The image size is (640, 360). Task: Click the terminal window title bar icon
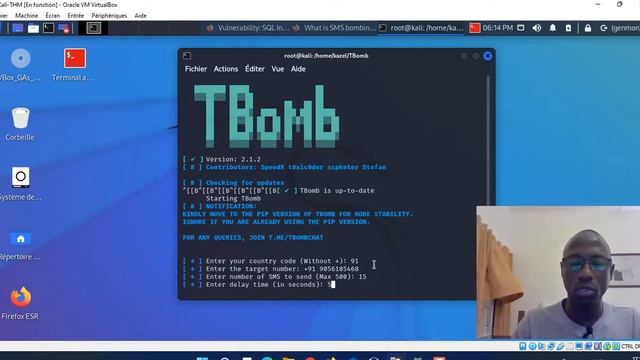coord(187,56)
